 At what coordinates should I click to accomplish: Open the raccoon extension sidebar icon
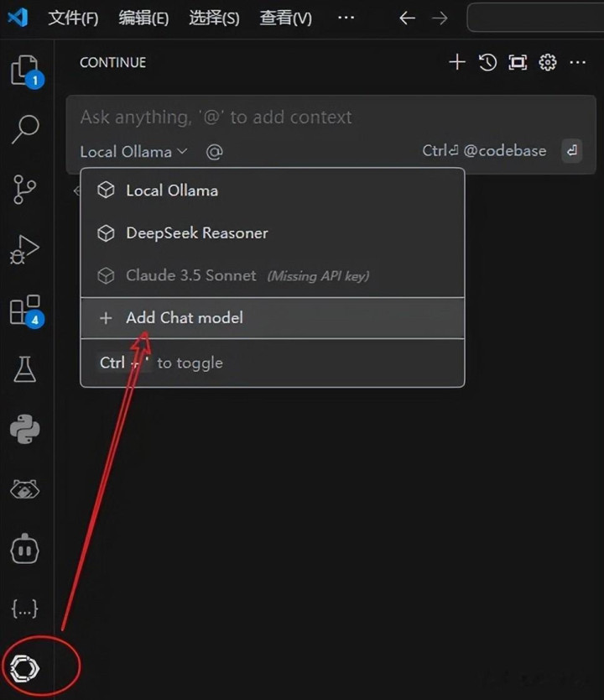click(24, 488)
